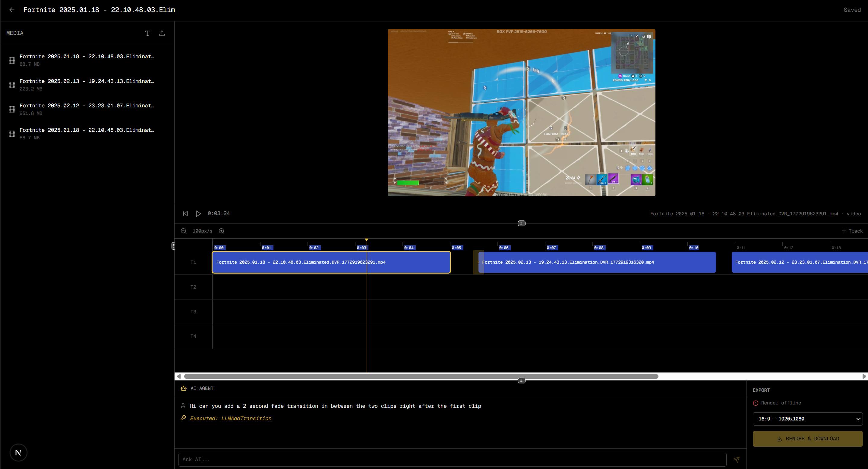Screen dimensions: 868x469
Task: Click the preview-timeline divider handle
Action: (x=521, y=223)
